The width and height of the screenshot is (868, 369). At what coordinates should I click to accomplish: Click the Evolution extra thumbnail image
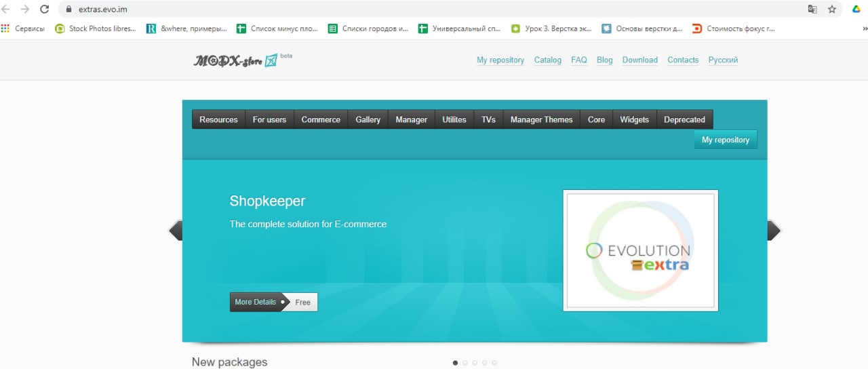(640, 250)
